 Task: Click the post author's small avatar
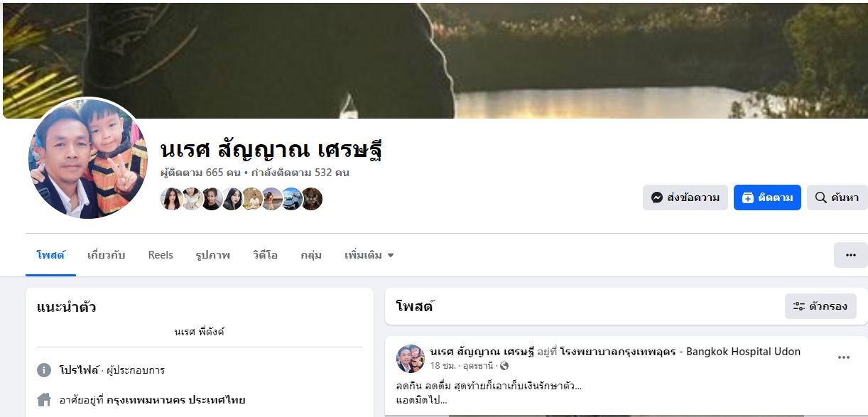(x=411, y=359)
